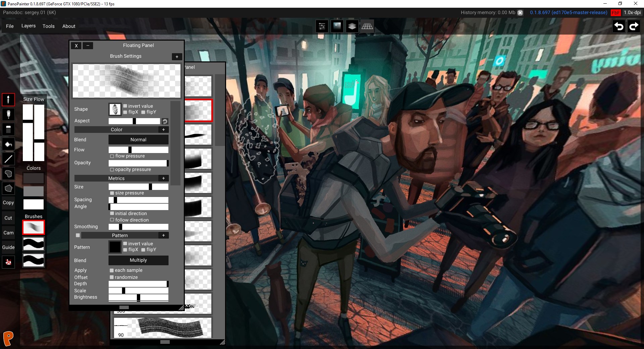The image size is (644, 349).
Task: Click the brush list panel resize grip corner
Action: click(222, 342)
